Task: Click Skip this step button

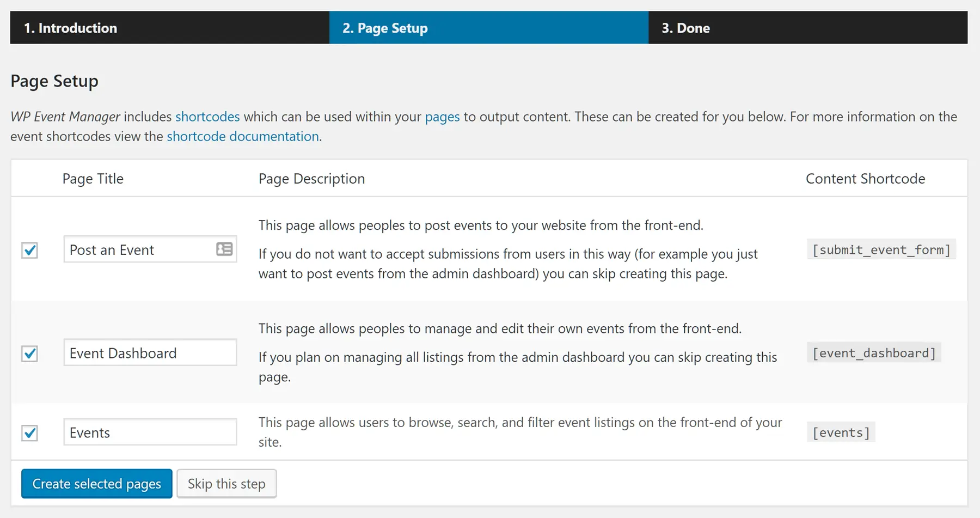Action: (x=226, y=484)
